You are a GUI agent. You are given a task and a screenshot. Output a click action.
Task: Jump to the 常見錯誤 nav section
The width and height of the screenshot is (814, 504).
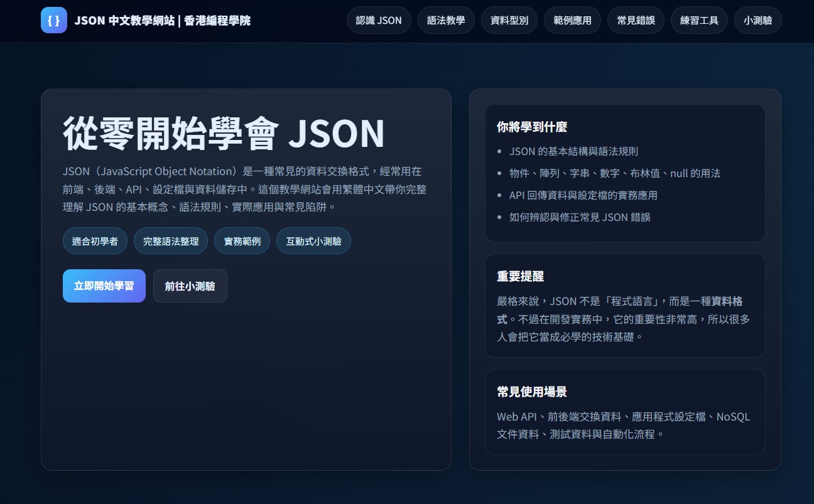636,20
